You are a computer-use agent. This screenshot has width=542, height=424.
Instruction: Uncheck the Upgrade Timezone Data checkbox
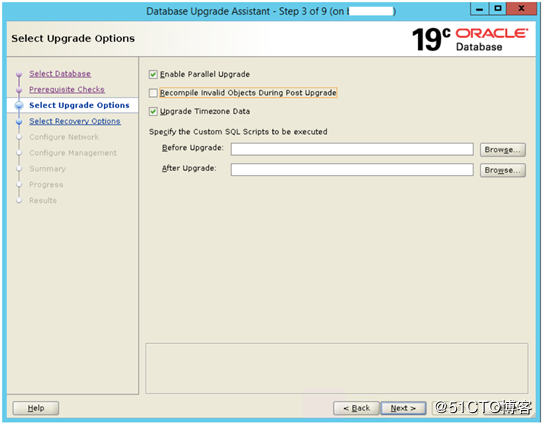click(x=153, y=112)
